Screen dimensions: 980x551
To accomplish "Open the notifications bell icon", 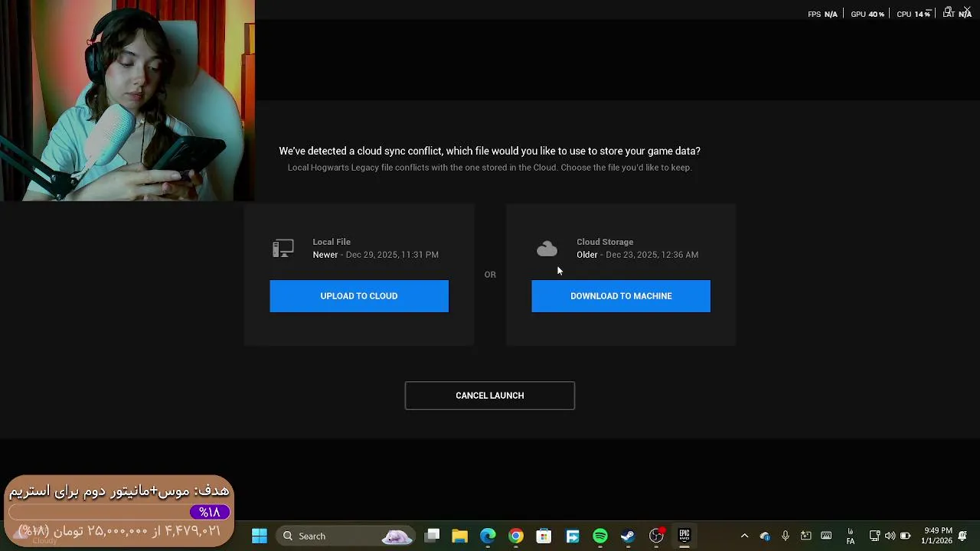I will click(x=962, y=536).
